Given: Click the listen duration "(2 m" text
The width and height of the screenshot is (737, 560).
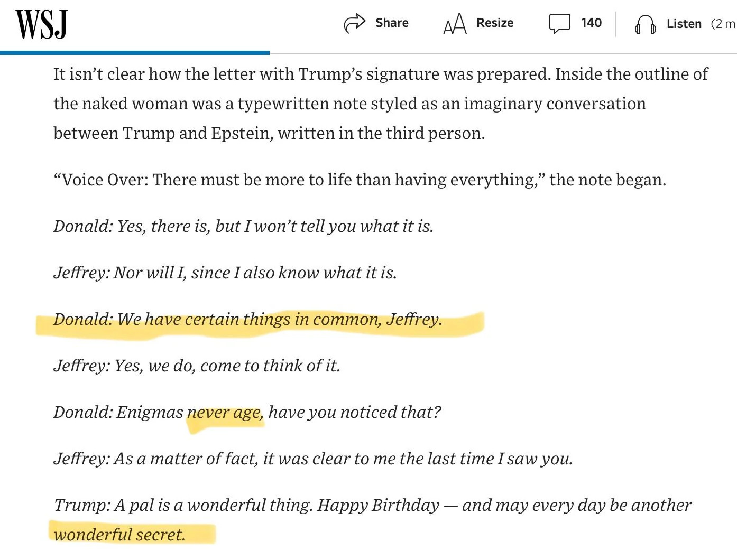Looking at the screenshot, I should [723, 24].
